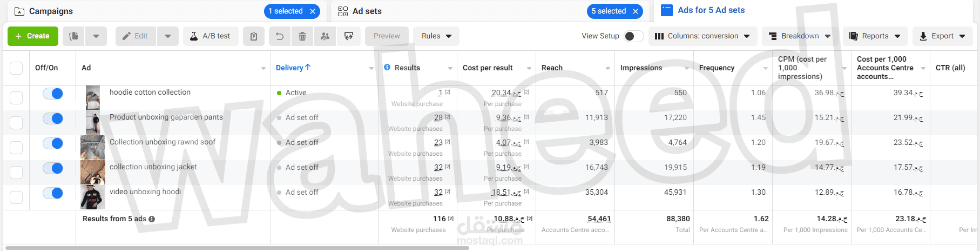The image size is (980, 251).
Task: Delete selected ad with trash icon
Action: coord(302,36)
